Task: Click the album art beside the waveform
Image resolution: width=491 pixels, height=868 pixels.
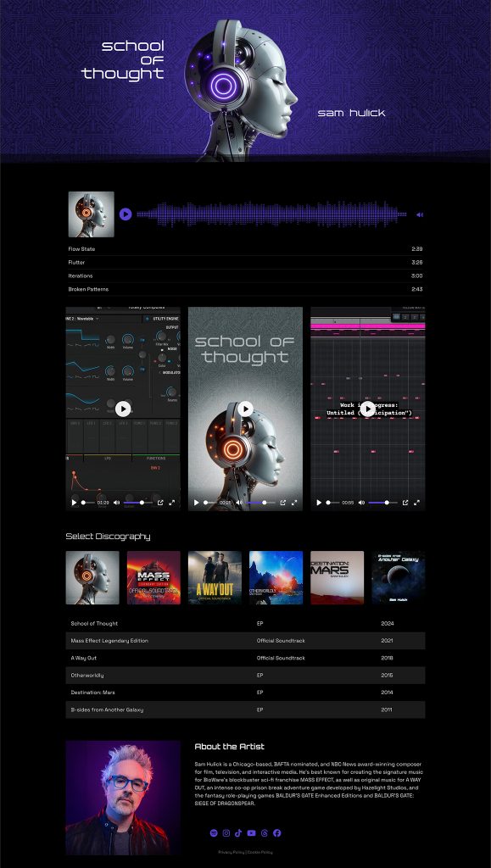Action: [92, 214]
